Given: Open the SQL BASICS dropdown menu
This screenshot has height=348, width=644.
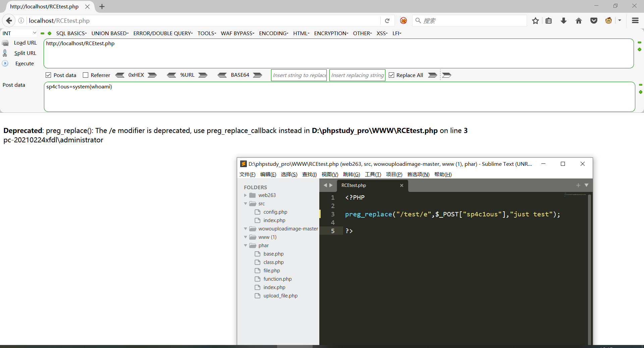Looking at the screenshot, I should click(x=71, y=33).
